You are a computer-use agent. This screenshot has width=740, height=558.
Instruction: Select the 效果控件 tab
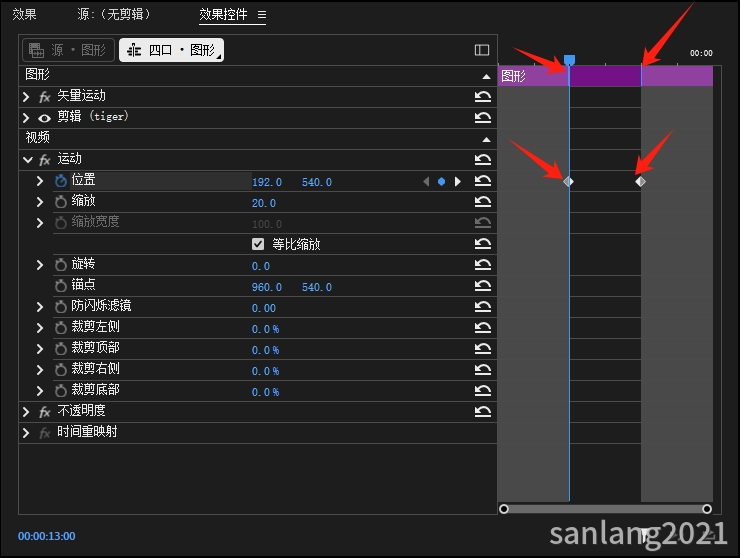tap(223, 15)
